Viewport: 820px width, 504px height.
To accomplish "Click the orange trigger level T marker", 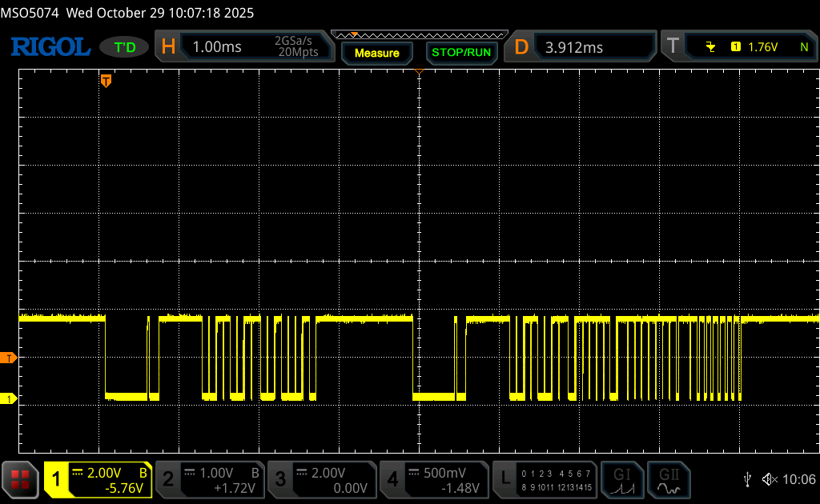I will pyautogui.click(x=9, y=358).
